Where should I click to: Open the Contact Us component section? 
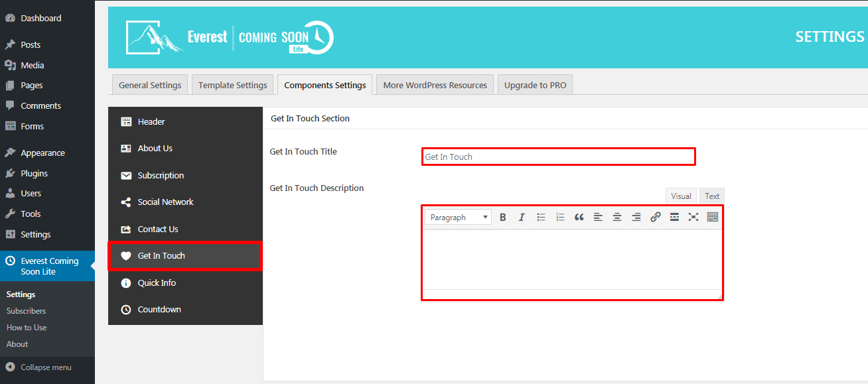point(185,229)
